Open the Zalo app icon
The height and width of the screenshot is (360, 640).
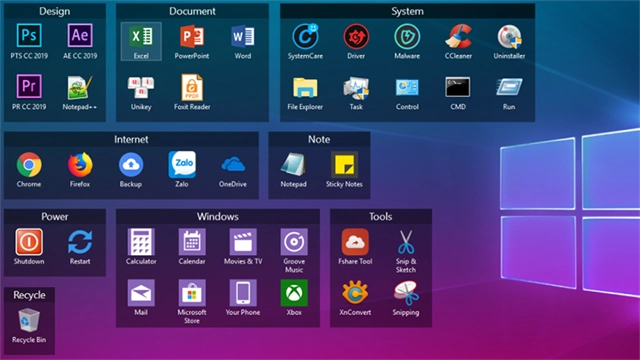[182, 164]
